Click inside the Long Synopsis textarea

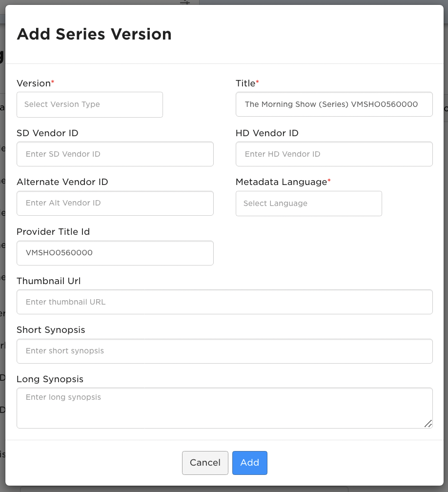224,408
